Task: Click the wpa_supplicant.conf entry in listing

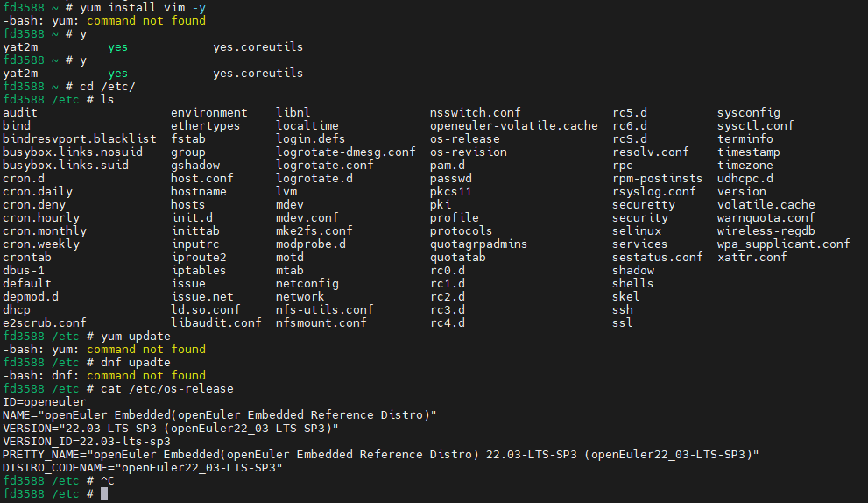Action: (783, 244)
